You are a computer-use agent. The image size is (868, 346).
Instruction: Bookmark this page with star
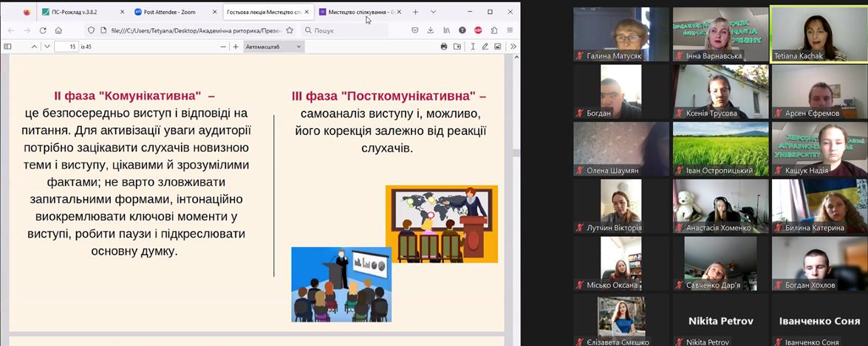(x=290, y=30)
